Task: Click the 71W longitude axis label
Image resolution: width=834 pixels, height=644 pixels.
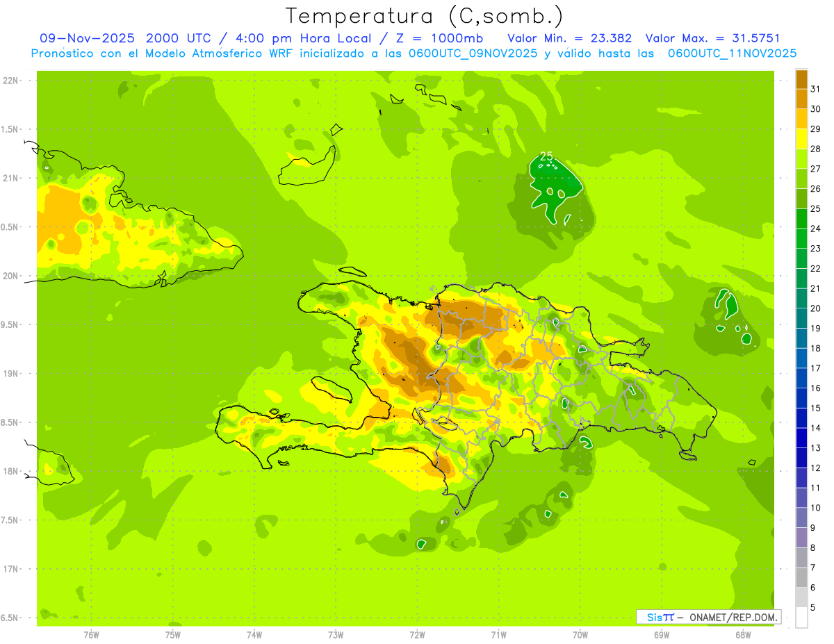Action: click(498, 635)
